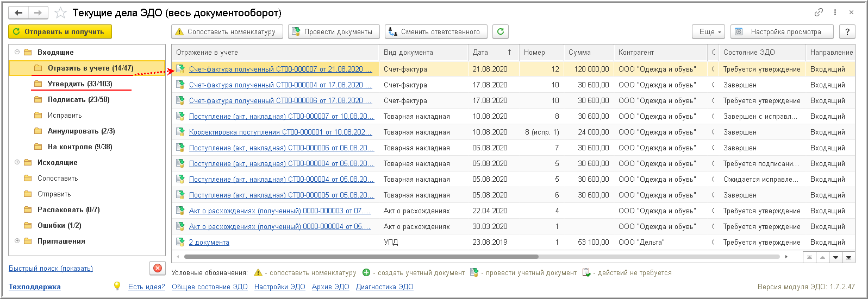Open the Диагностика ЭДО link

pos(384,287)
